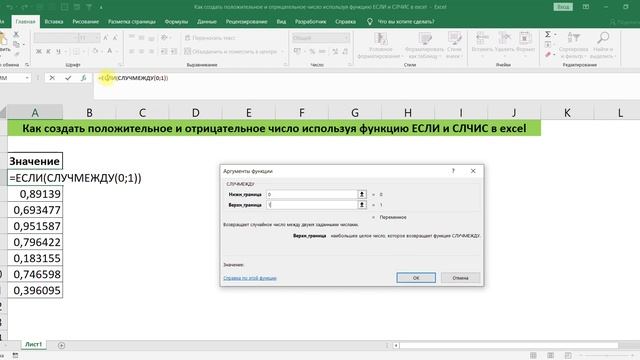
Task: Select cell containing 0,951587
Action: (35, 226)
